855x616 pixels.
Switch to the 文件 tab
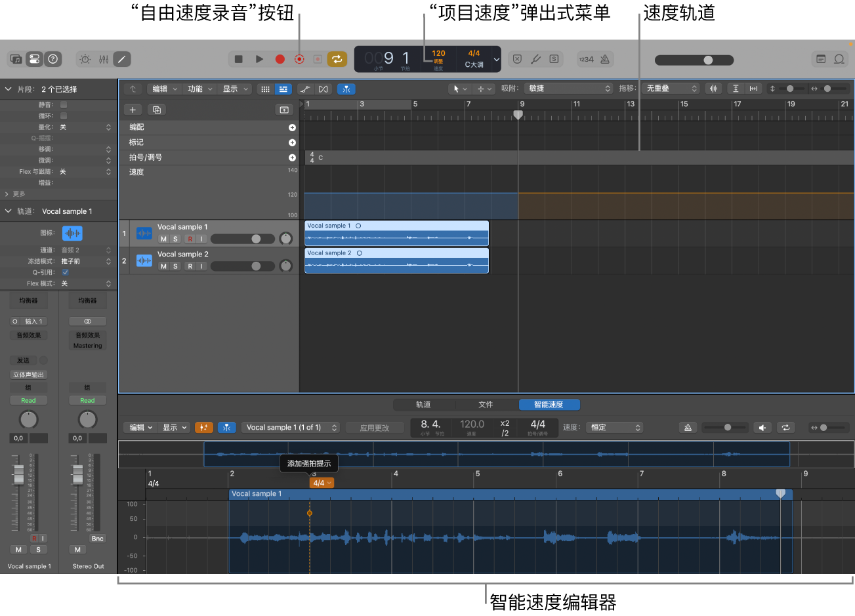point(486,405)
